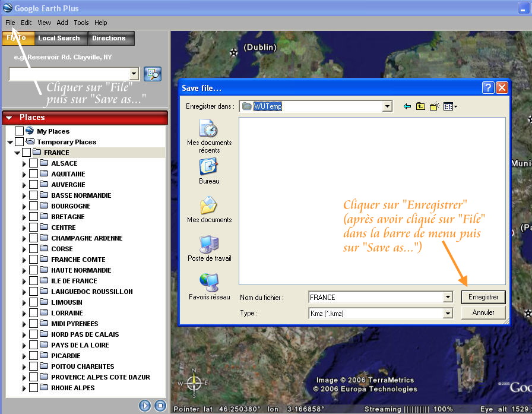Click the WUTemp folder icon in combo
Viewport: 532px width, 414px height.
(x=246, y=106)
